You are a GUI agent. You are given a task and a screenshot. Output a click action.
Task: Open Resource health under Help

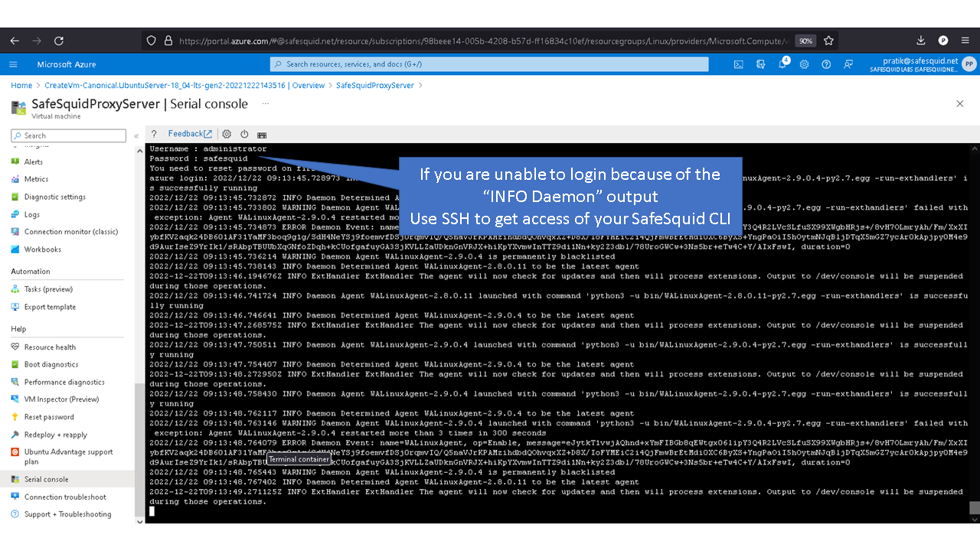tap(50, 347)
